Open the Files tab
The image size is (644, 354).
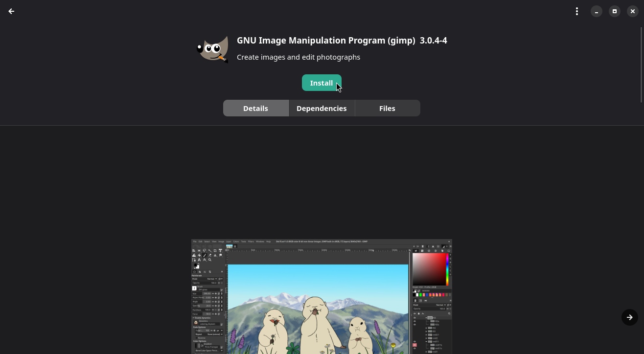tap(387, 108)
